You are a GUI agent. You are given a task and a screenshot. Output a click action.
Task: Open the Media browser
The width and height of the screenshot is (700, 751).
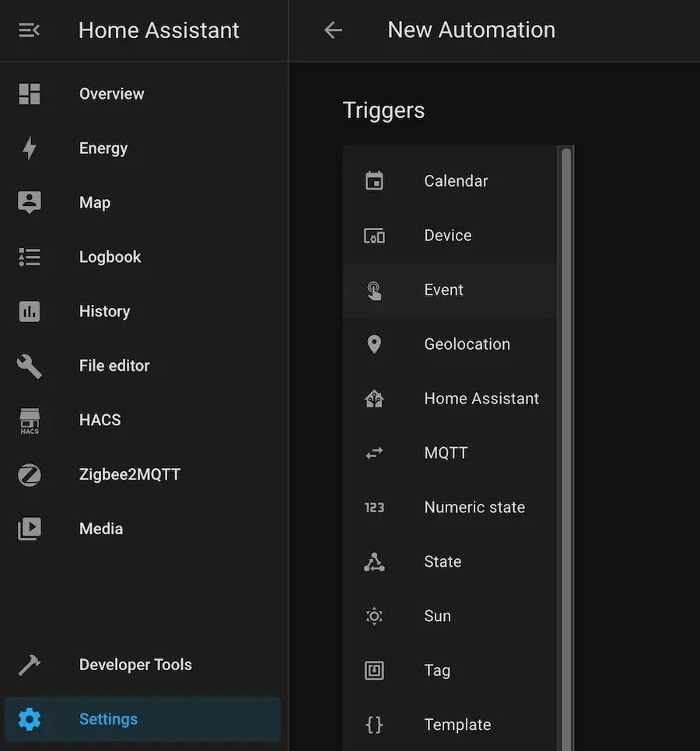(x=101, y=529)
